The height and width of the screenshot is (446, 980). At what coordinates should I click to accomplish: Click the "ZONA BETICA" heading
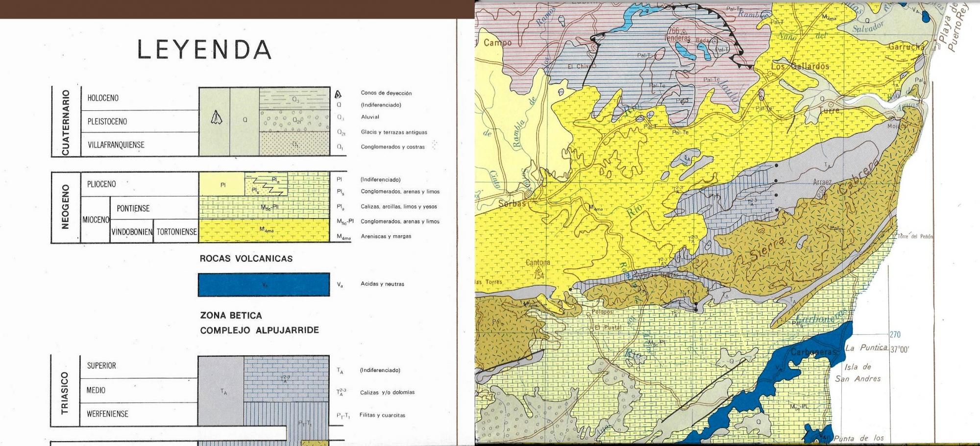point(231,316)
